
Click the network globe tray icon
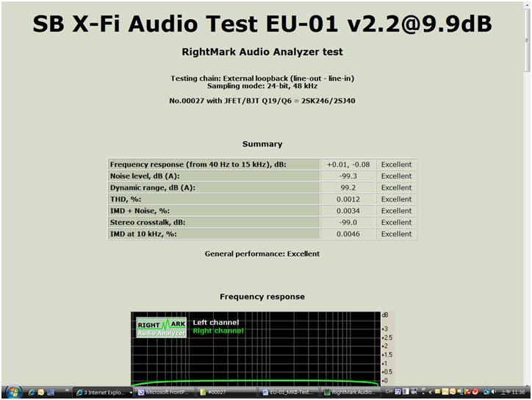(x=486, y=392)
